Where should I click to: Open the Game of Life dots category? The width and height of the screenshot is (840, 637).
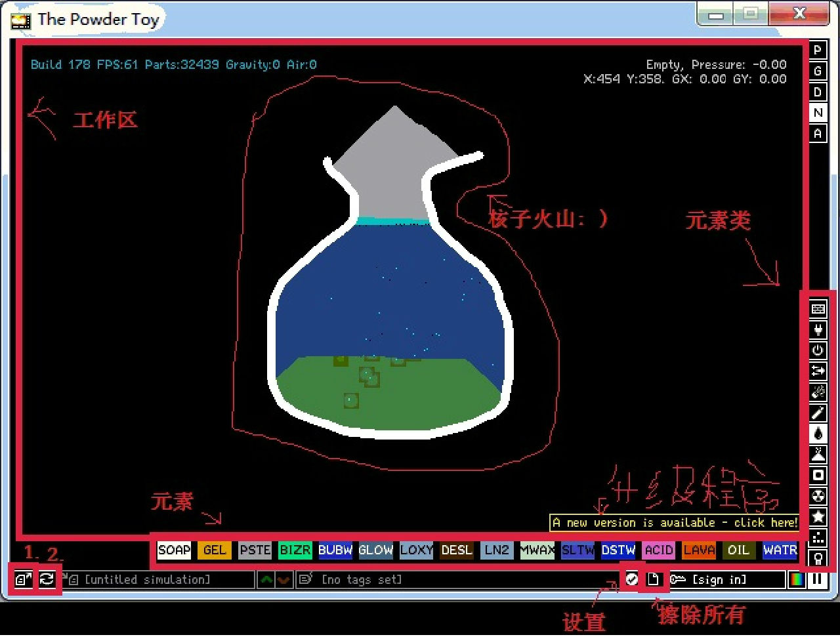coord(818,537)
